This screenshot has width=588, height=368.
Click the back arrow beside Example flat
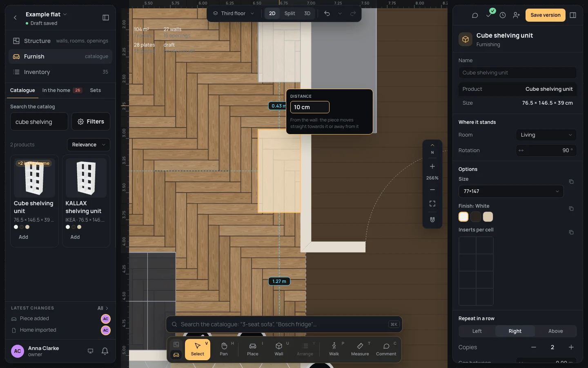15,18
